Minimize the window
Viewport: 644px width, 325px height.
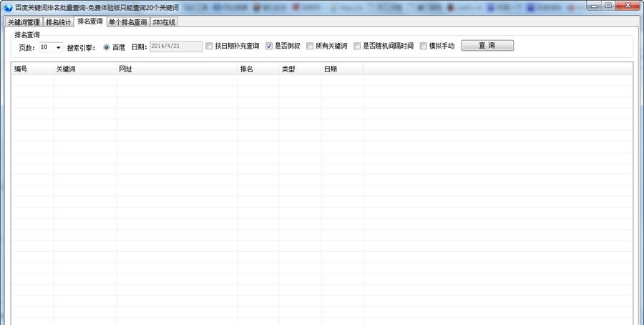click(593, 5)
